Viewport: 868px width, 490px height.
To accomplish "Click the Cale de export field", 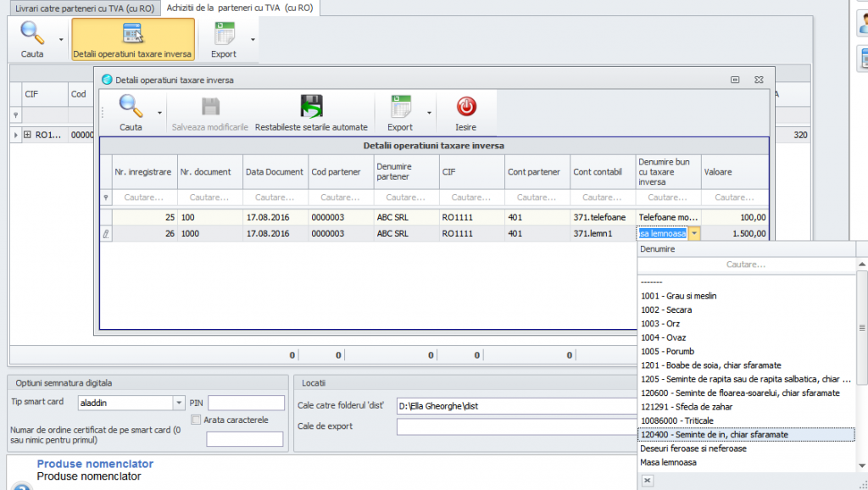I will 517,426.
